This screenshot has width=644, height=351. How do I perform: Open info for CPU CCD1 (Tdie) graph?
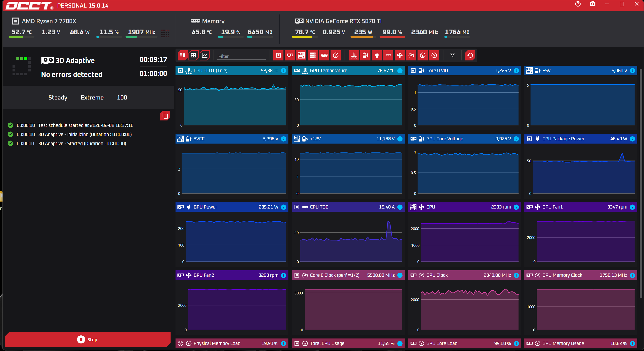point(283,71)
